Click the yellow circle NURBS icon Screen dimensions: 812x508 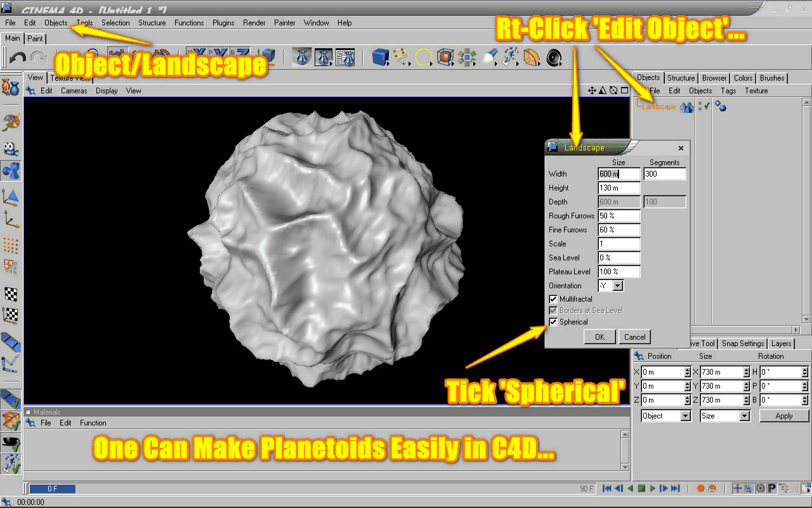point(423,58)
